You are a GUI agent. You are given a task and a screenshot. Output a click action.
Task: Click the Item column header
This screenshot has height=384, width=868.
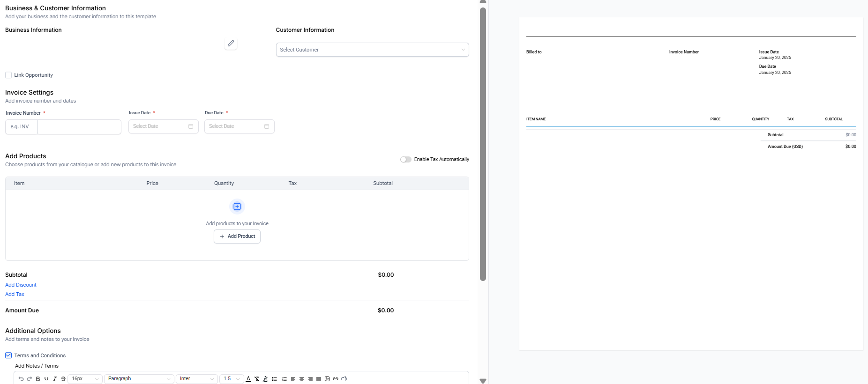click(x=19, y=184)
